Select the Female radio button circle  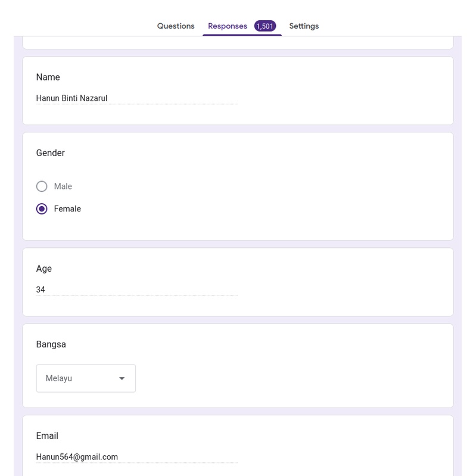[42, 209]
